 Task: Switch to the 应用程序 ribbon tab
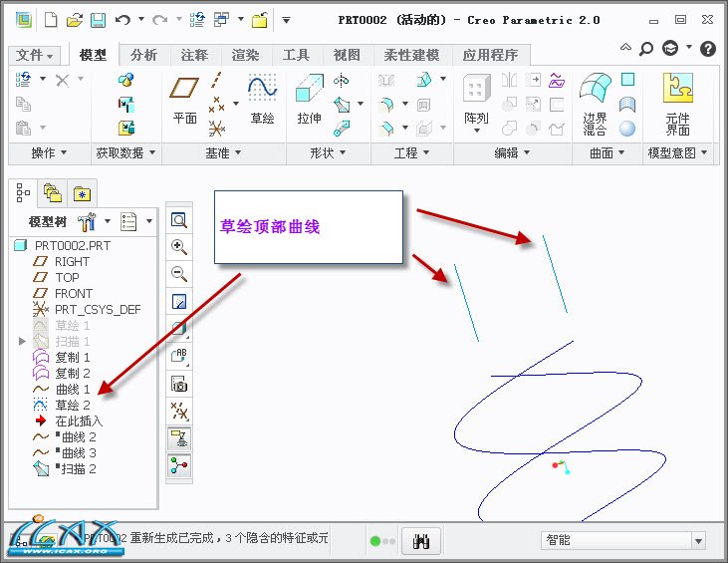[x=490, y=55]
